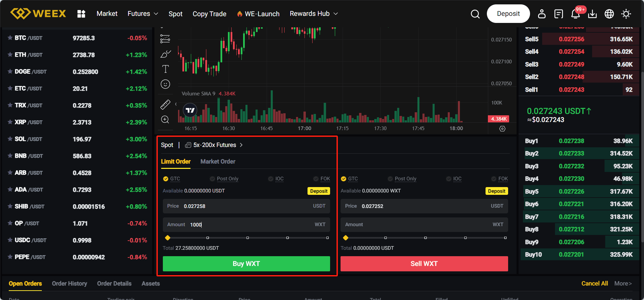Toggle light theme with sun icon
Viewport: 644px width, 300px height.
pyautogui.click(x=626, y=14)
